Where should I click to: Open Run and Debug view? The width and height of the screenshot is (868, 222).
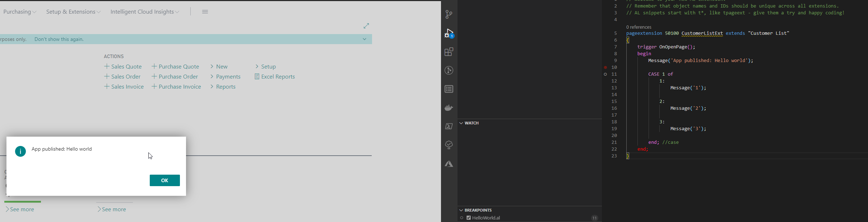pyautogui.click(x=449, y=33)
